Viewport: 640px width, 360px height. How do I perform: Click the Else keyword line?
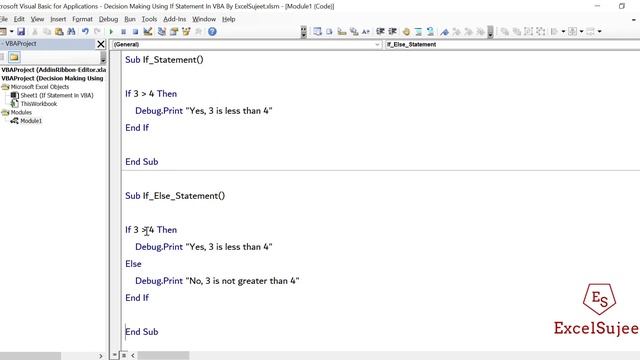[133, 264]
